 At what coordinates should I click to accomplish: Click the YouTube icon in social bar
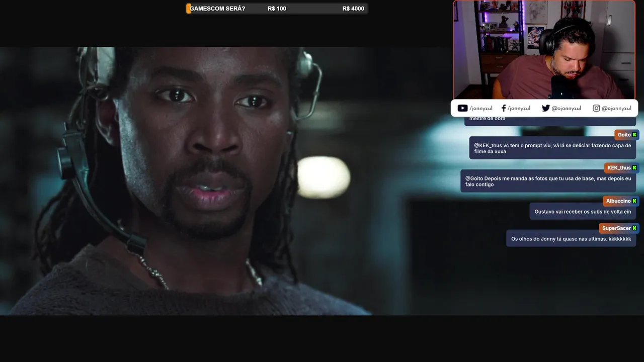click(x=462, y=108)
